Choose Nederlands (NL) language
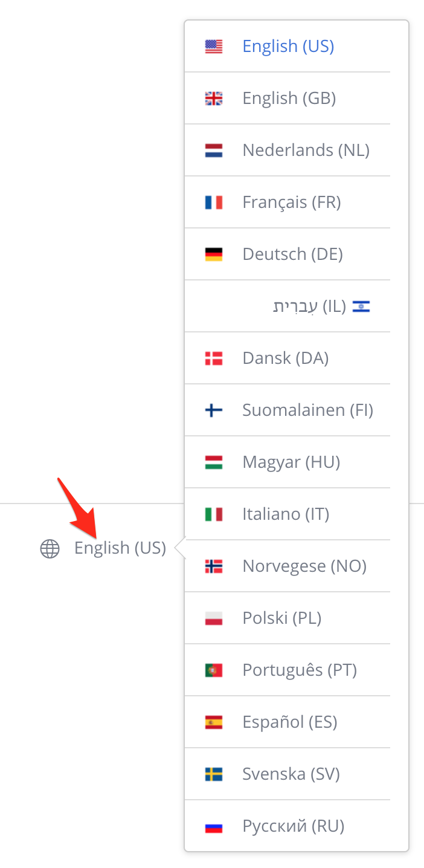The image size is (424, 868). [x=287, y=150]
